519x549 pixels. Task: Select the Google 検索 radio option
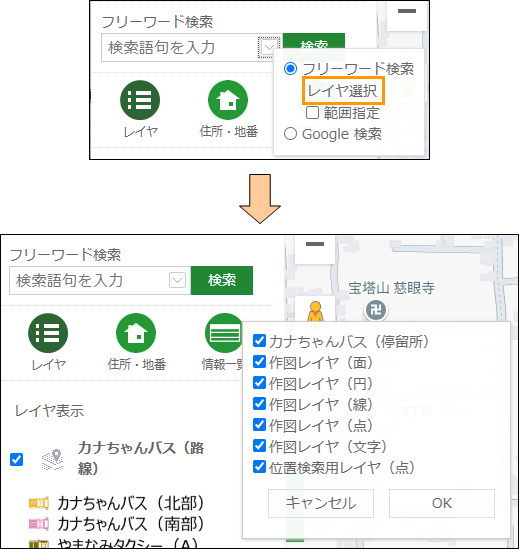[x=290, y=134]
